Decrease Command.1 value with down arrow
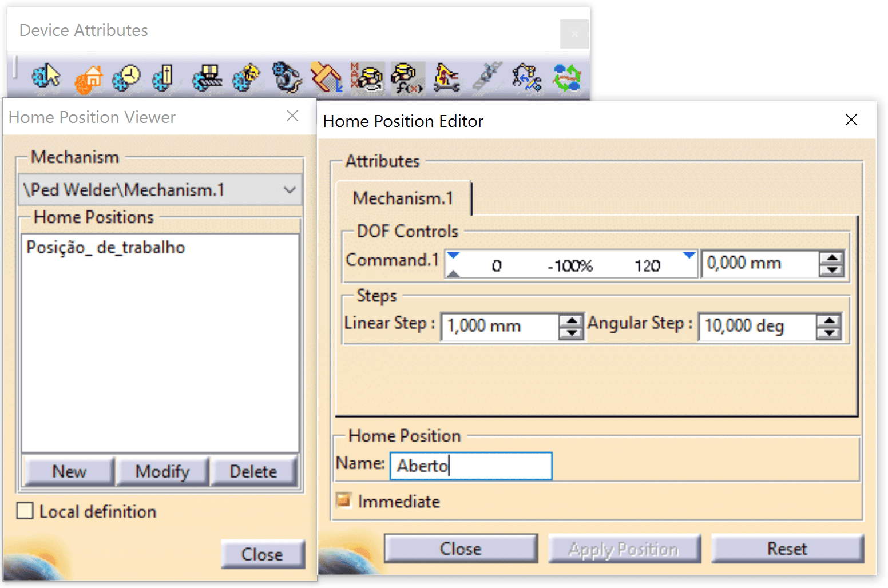The image size is (888, 588). [831, 270]
